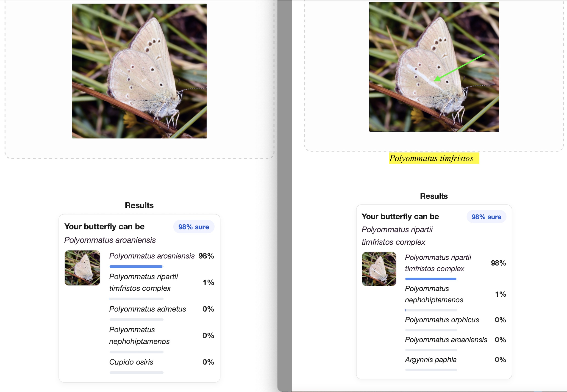567x392 pixels.
Task: Click the confidence bar under Argynnis paphia
Action: click(431, 370)
